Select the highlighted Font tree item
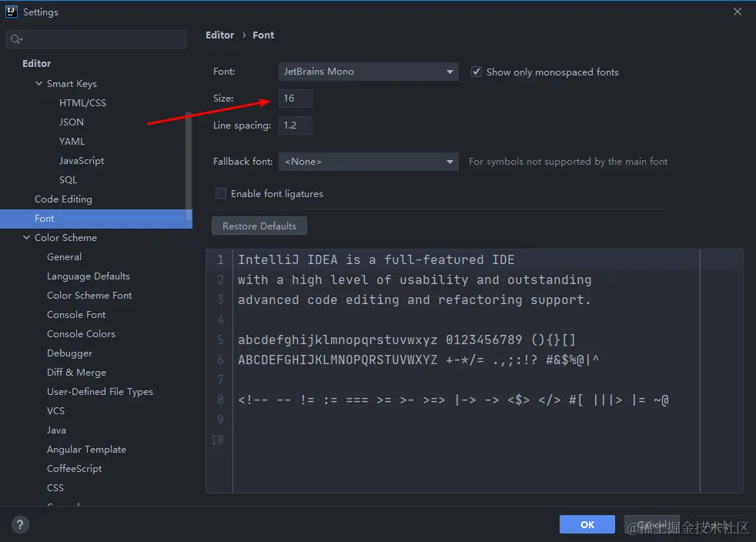This screenshot has height=542, width=756. click(x=96, y=219)
